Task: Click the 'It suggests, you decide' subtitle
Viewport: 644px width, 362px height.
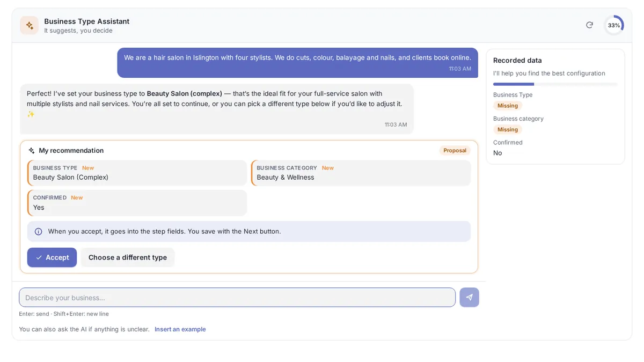Action: [x=78, y=31]
